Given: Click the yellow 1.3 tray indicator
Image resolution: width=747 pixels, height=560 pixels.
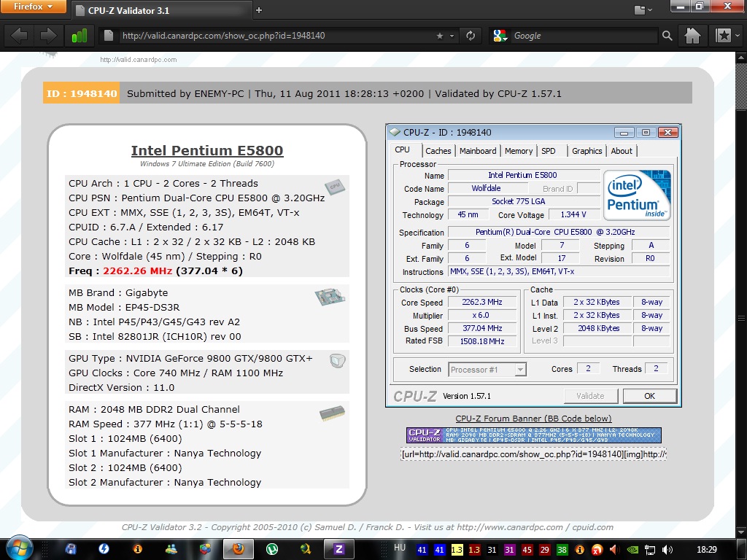Looking at the screenshot, I should [457, 550].
